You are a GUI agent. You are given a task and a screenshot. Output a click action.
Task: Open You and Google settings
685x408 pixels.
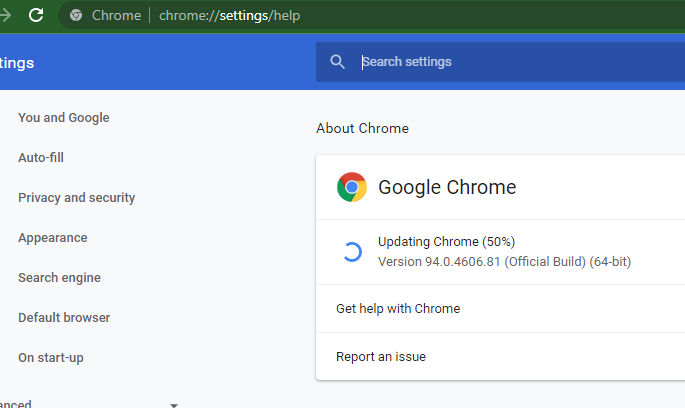coord(64,118)
